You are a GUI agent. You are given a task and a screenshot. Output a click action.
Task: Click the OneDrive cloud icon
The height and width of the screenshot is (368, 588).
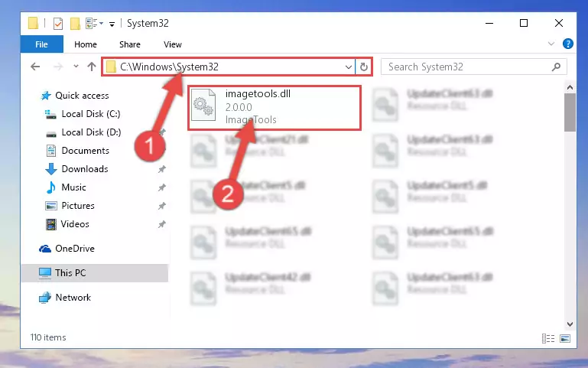[45, 249]
